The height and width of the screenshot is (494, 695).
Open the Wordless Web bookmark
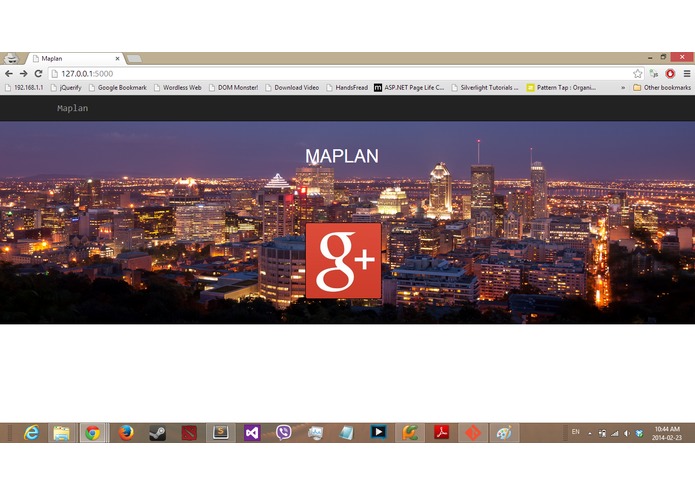(x=178, y=88)
